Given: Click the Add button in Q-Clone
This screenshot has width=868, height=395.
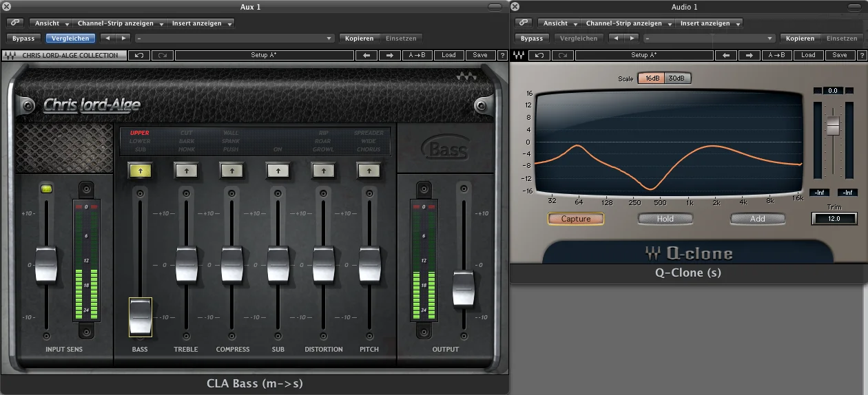Looking at the screenshot, I should pos(758,219).
